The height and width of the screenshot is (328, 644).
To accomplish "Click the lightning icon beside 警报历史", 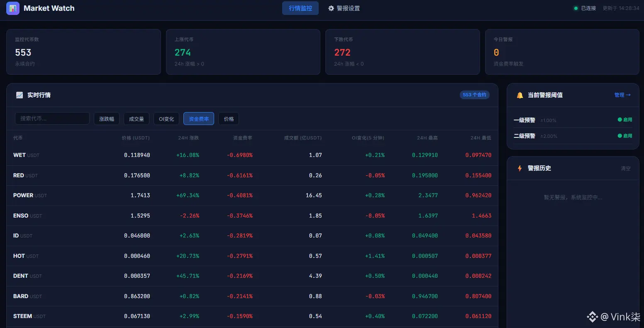I will (x=520, y=168).
